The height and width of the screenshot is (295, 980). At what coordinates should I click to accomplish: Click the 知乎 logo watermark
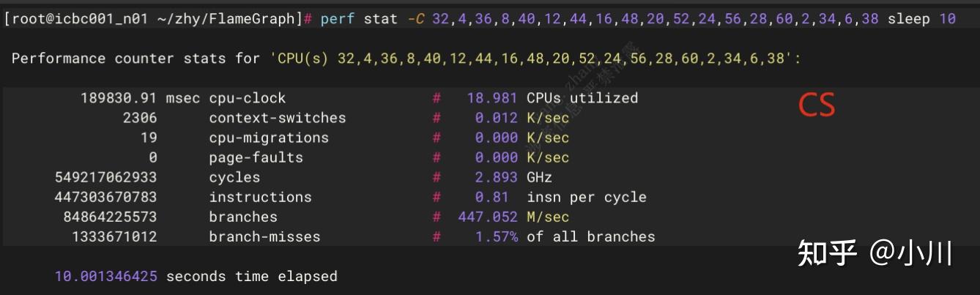click(828, 254)
